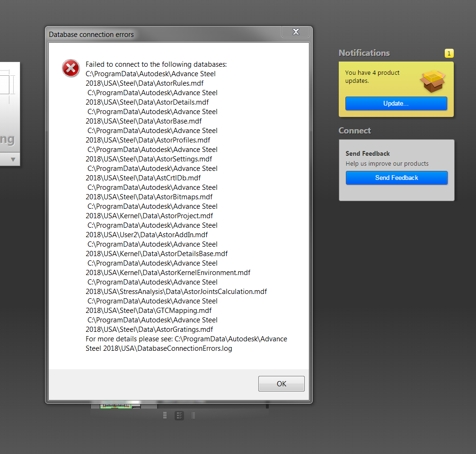Select thumbnail-with-details view icon
476x454 pixels.
[179, 415]
